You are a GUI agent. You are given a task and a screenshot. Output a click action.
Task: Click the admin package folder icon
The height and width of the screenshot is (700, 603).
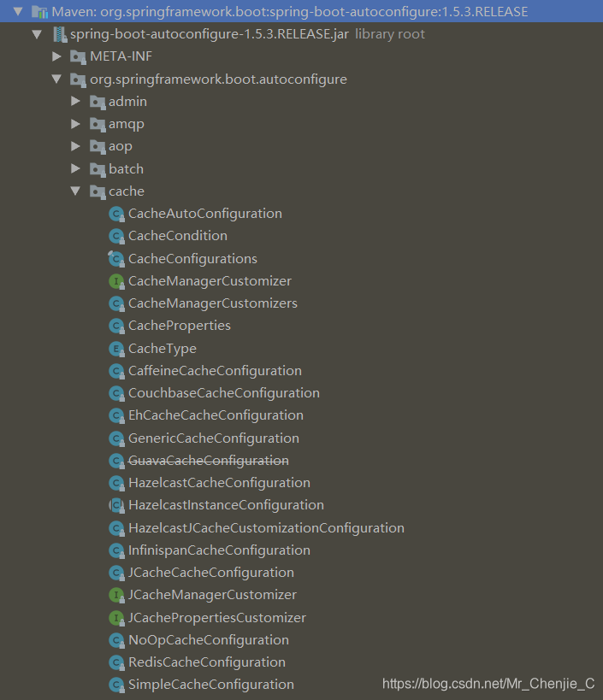98,103
